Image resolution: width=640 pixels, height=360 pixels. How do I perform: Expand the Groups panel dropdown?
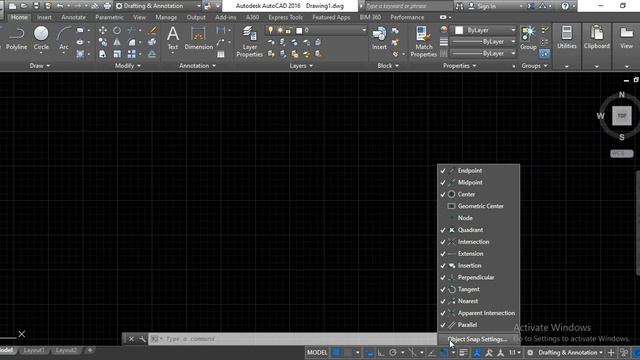(x=534, y=66)
